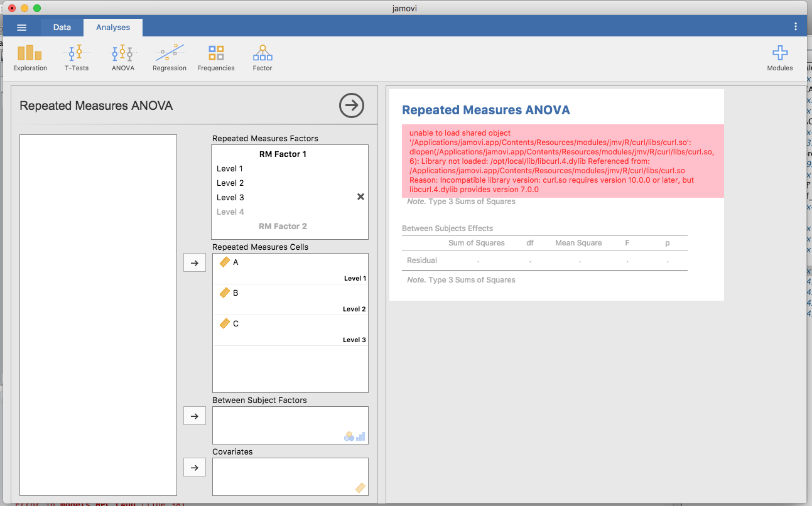Select the Analyses tab
This screenshot has width=812, height=506.
tap(113, 28)
